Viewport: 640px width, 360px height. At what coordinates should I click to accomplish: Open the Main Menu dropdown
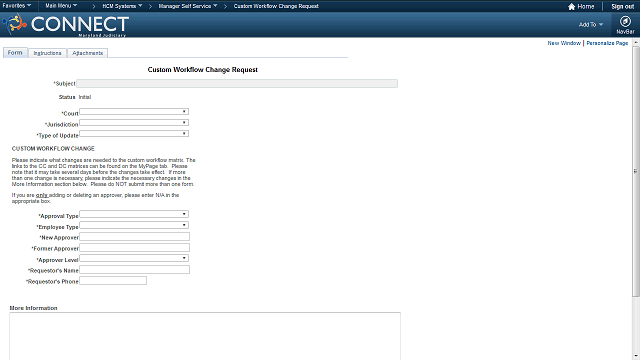(x=61, y=6)
